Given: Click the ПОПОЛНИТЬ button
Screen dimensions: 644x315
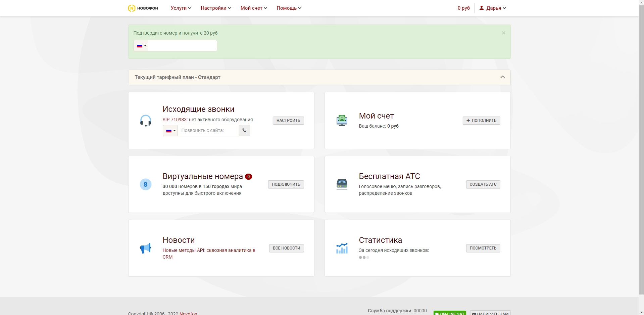Looking at the screenshot, I should pos(481,121).
